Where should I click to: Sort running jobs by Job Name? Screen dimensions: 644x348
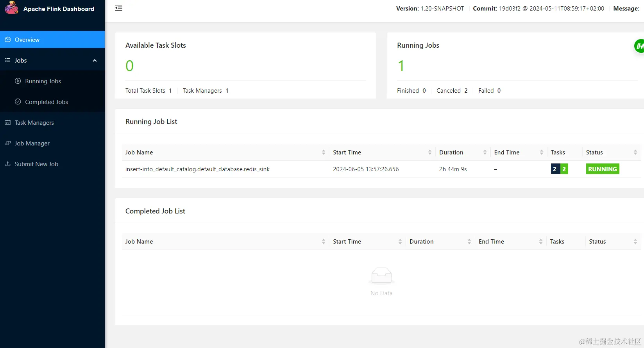tap(323, 152)
